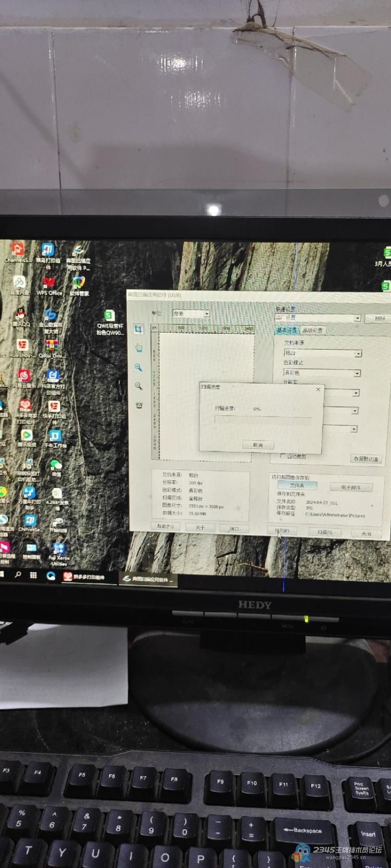Open browser icon on taskbar
The height and width of the screenshot is (868, 391).
(x=51, y=576)
